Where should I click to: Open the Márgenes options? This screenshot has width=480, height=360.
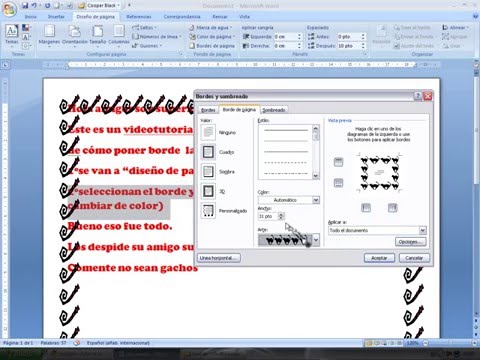tap(49, 35)
